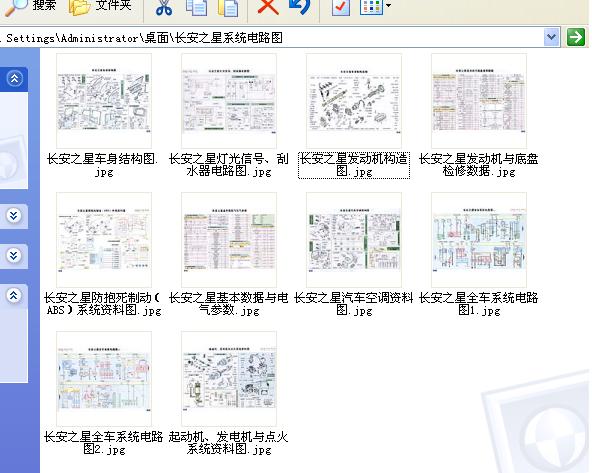Collapse the fourth sidebar panel chevron
Viewport: 592px width, 473px height.
point(14,296)
